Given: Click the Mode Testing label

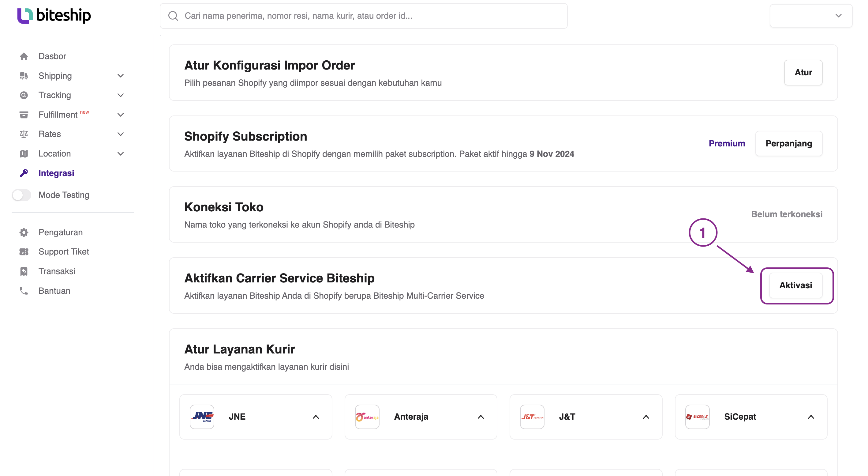Looking at the screenshot, I should point(64,195).
